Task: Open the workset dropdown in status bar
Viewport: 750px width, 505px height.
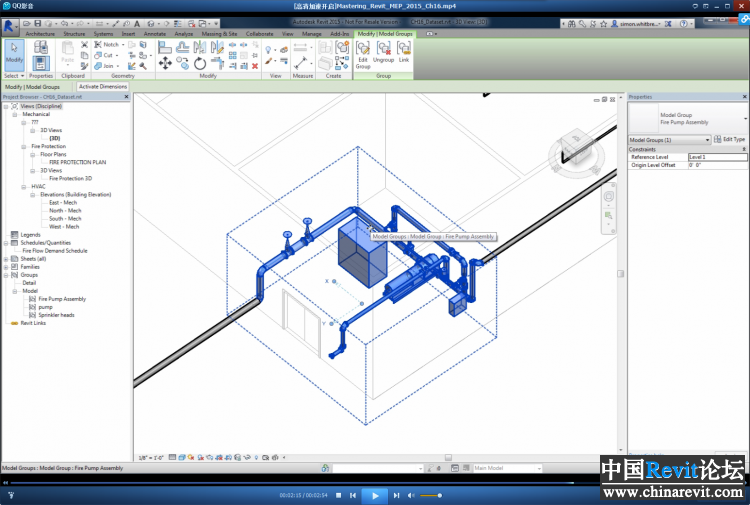Action: [x=420, y=468]
